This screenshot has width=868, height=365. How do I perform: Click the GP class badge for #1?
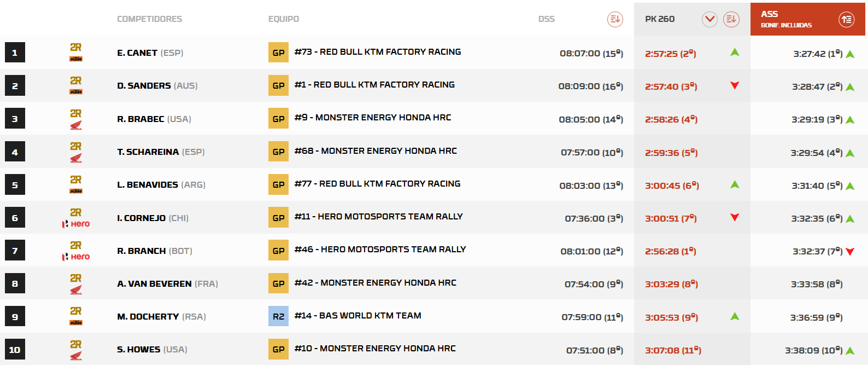click(278, 86)
